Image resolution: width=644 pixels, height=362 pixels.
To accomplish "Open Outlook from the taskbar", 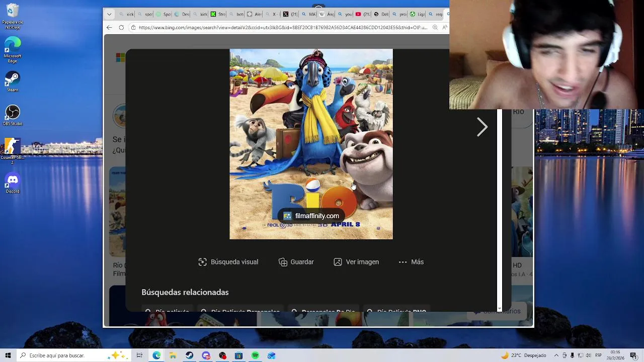I will [x=272, y=355].
